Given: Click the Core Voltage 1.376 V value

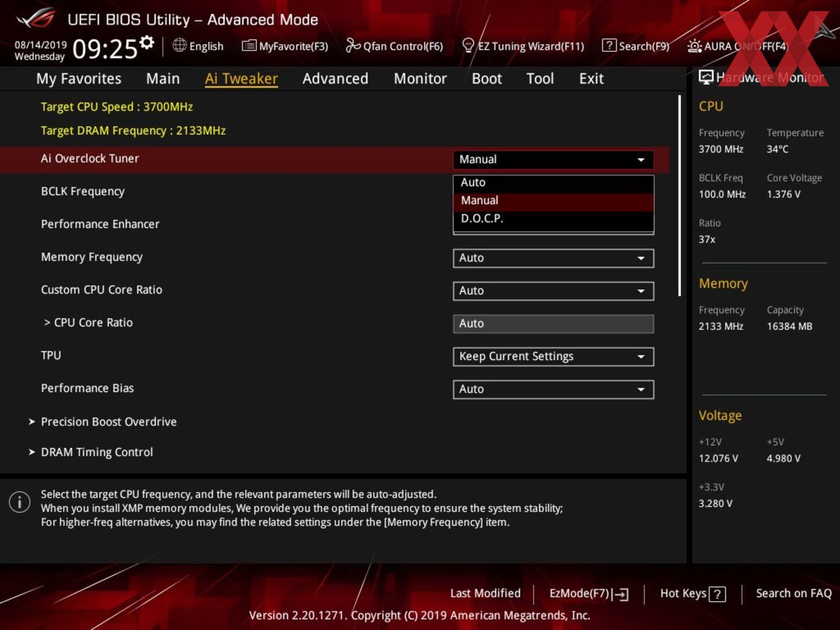Looking at the screenshot, I should (783, 195).
